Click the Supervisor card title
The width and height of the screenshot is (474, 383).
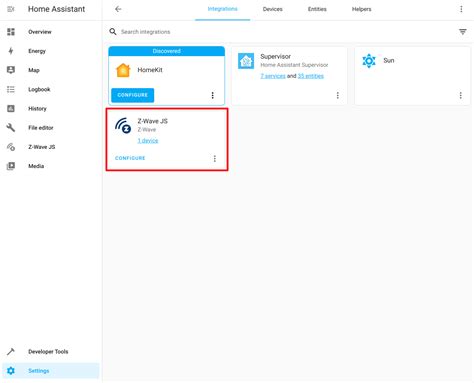click(275, 56)
